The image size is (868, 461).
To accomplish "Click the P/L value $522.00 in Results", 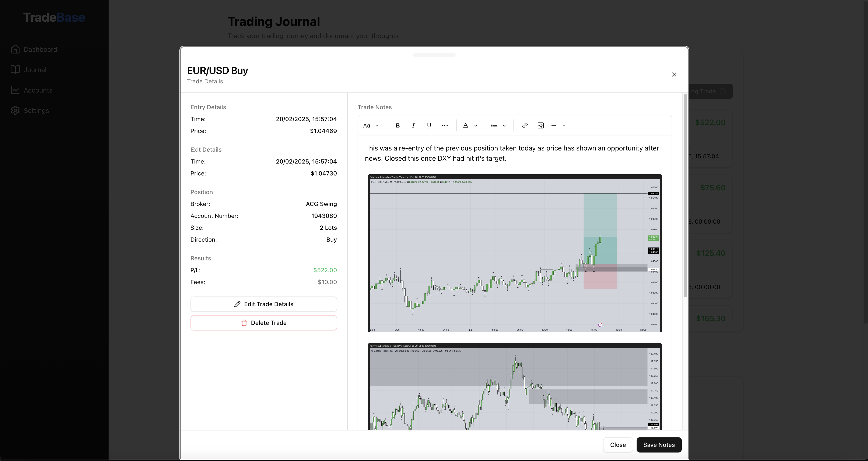I will point(325,270).
